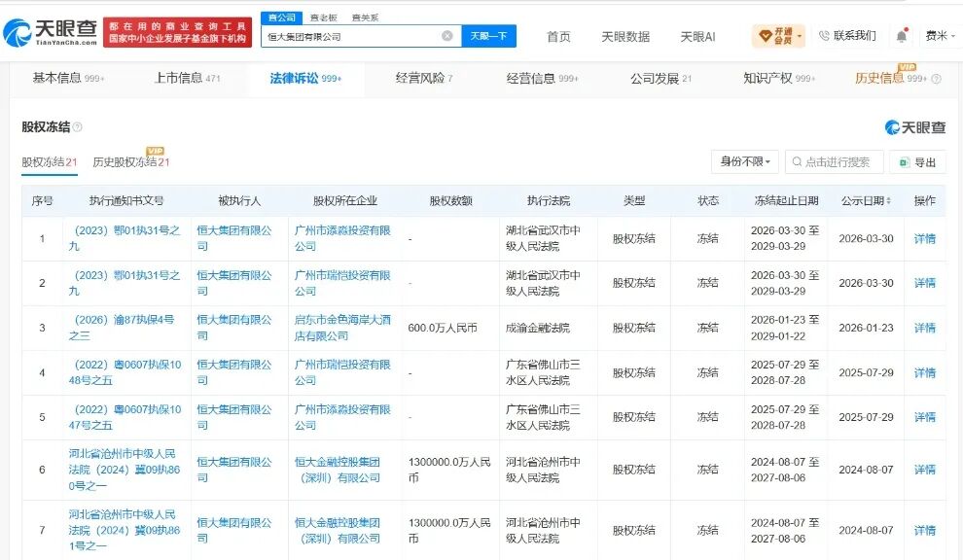Click the help icon next to 历史信息 tab
963x560 pixels.
pyautogui.click(x=936, y=79)
